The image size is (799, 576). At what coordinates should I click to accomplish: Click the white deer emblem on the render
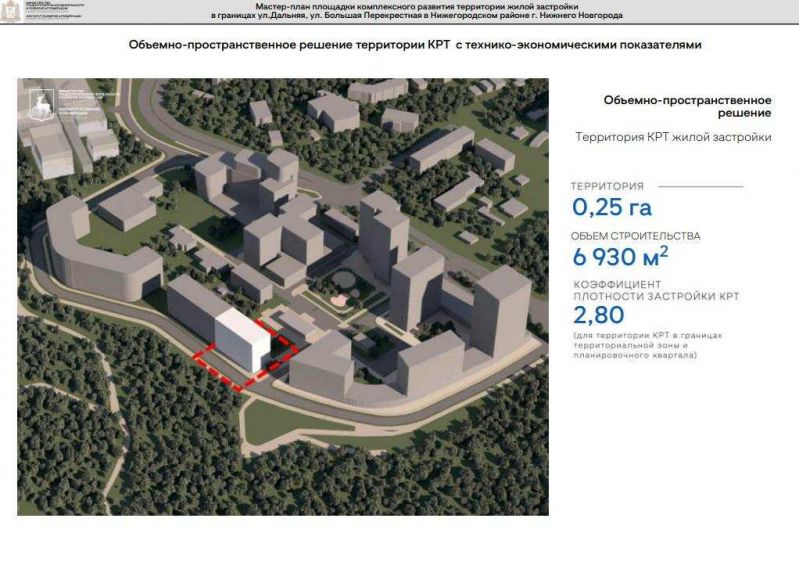[x=40, y=106]
